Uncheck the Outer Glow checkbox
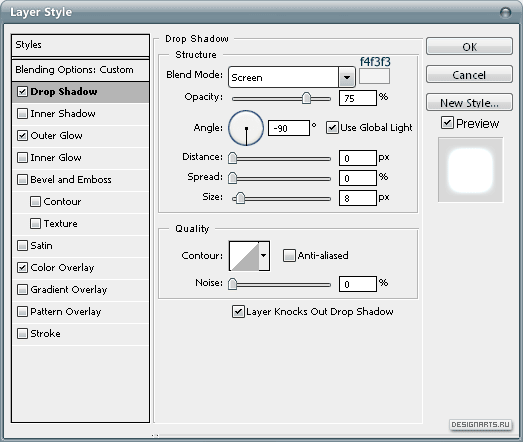This screenshot has width=523, height=442. coord(22,135)
